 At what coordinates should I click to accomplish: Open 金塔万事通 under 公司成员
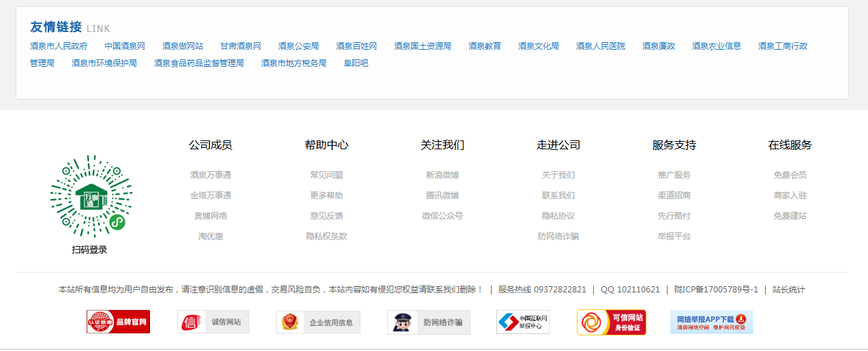tap(211, 196)
